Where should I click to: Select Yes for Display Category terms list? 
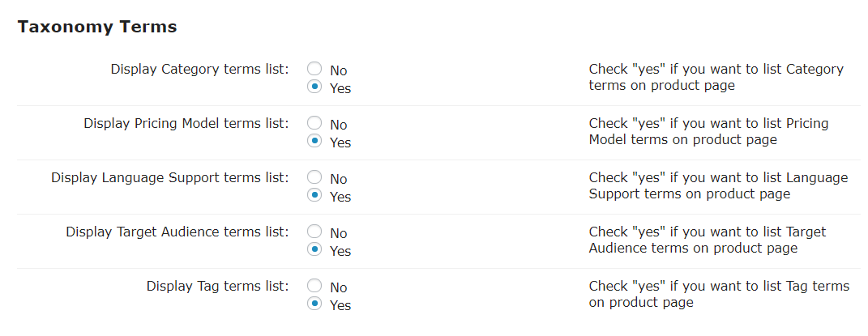pos(315,87)
